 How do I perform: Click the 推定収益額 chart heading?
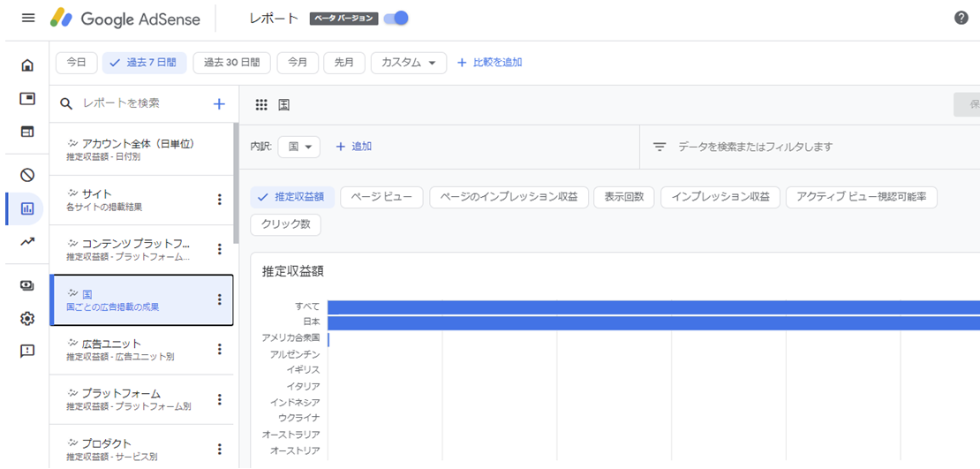tap(293, 271)
